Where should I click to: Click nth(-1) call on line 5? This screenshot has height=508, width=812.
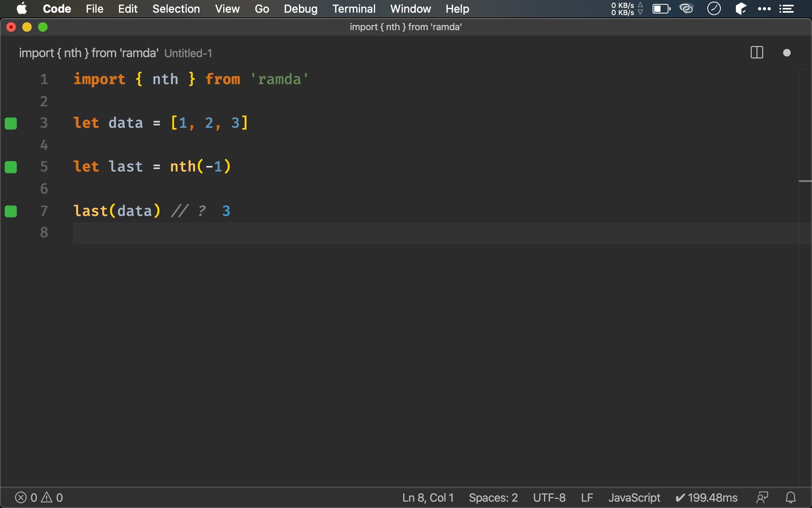tap(200, 166)
